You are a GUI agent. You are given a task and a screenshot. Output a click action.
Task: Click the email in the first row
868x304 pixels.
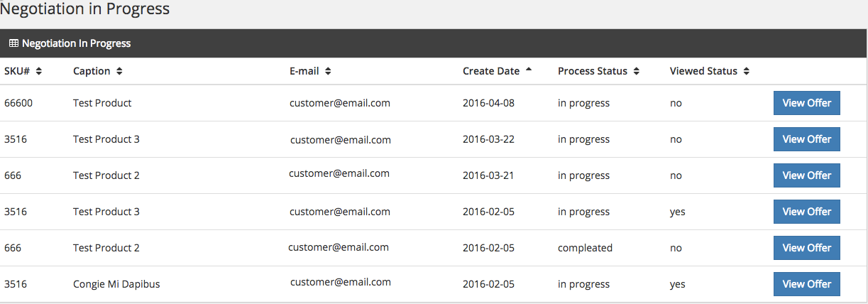click(x=340, y=103)
